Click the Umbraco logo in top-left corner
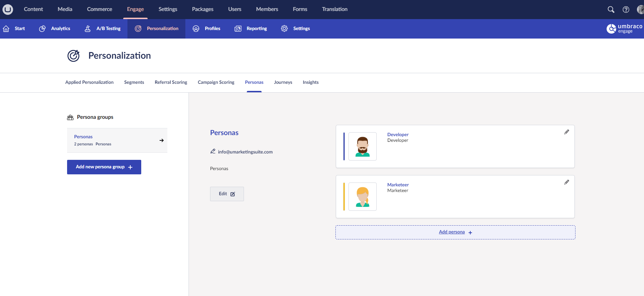 8,9
